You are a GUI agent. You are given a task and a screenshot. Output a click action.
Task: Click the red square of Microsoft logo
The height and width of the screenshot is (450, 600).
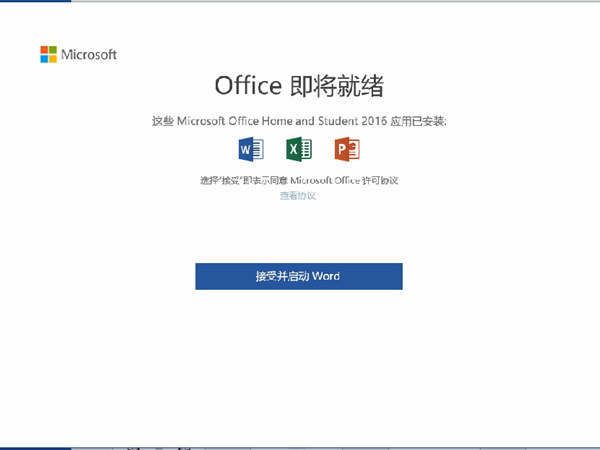coord(44,49)
